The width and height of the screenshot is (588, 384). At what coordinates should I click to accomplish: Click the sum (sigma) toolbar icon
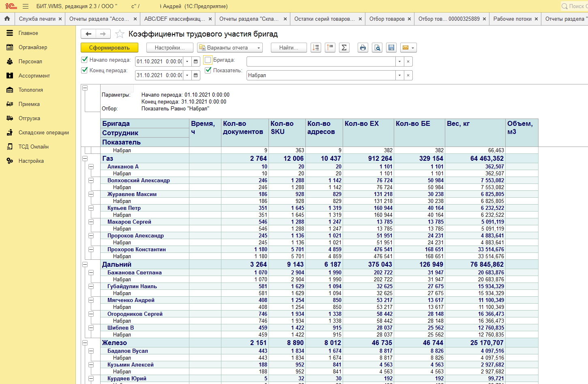click(x=344, y=47)
